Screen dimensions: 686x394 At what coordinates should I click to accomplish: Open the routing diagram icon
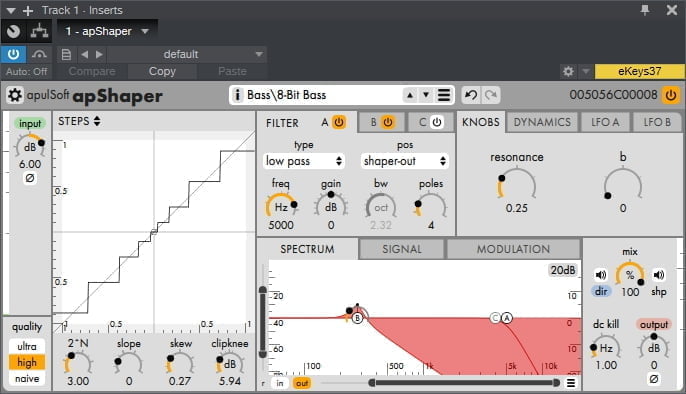click(x=39, y=31)
